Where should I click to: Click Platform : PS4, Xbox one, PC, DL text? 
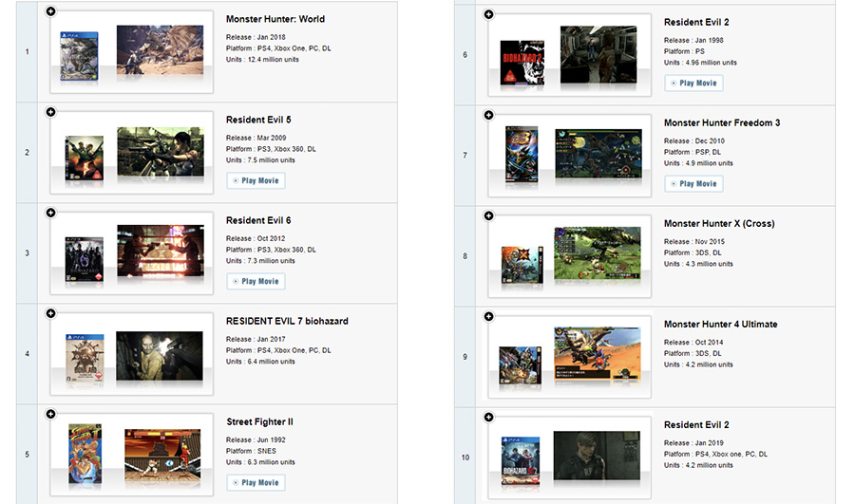(715, 455)
